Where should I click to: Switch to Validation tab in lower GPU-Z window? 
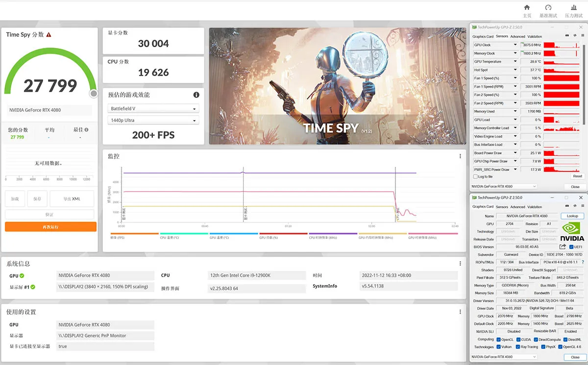pyautogui.click(x=535, y=207)
